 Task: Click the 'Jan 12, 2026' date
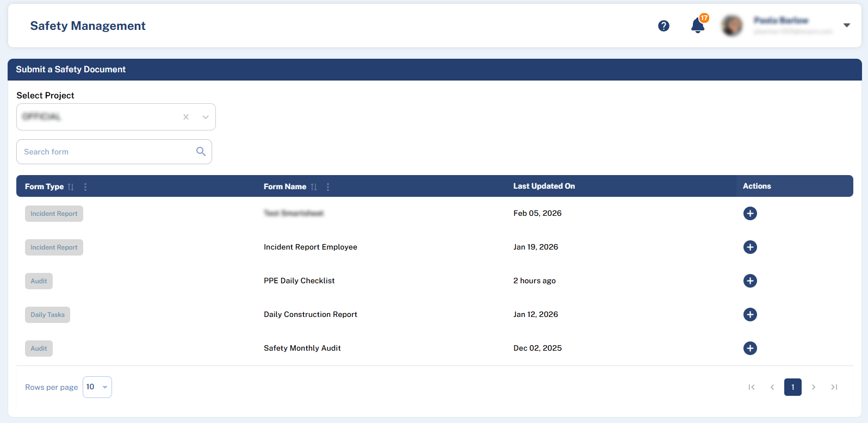536,314
